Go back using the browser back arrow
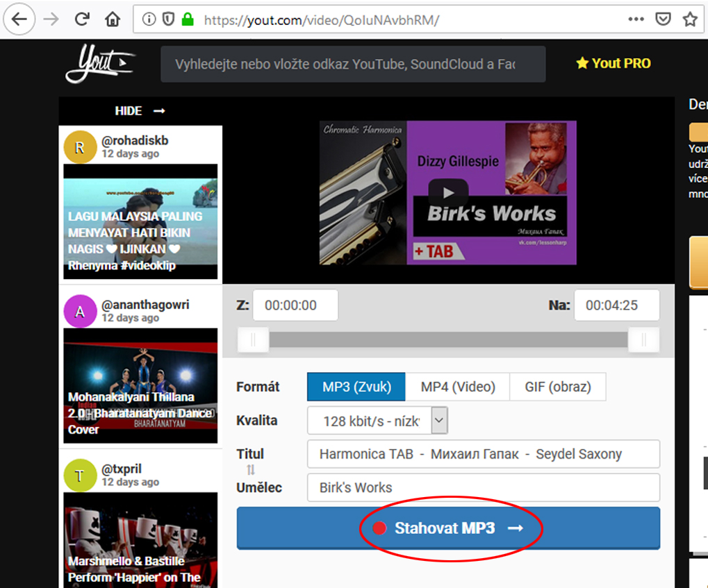Screen dimensions: 708x588 click(x=19, y=19)
